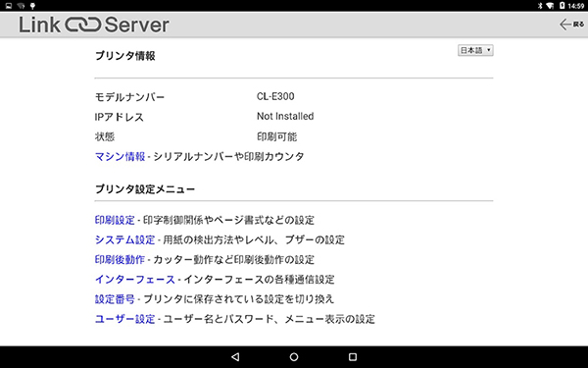The width and height of the screenshot is (588, 368).
Task: Tap the battery status icon
Action: pyautogui.click(x=563, y=5)
